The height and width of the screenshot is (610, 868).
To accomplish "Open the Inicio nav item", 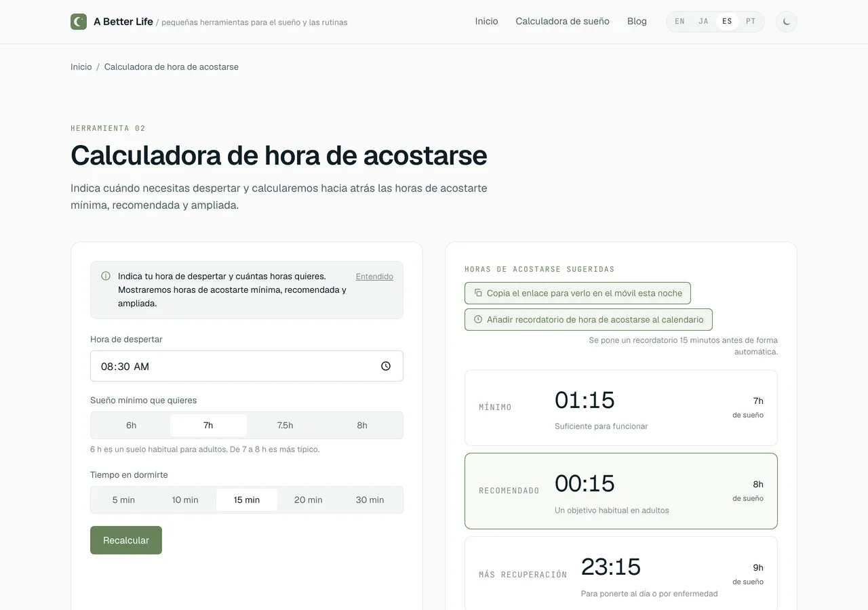I will pyautogui.click(x=486, y=22).
